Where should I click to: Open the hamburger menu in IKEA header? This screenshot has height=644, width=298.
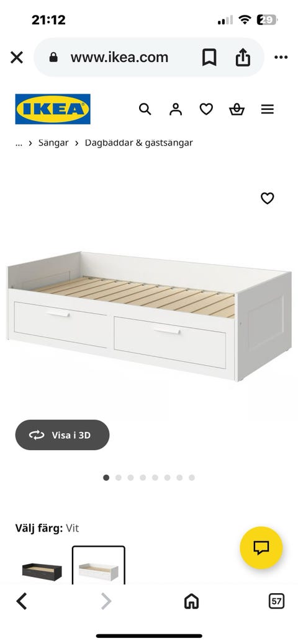[x=268, y=109]
